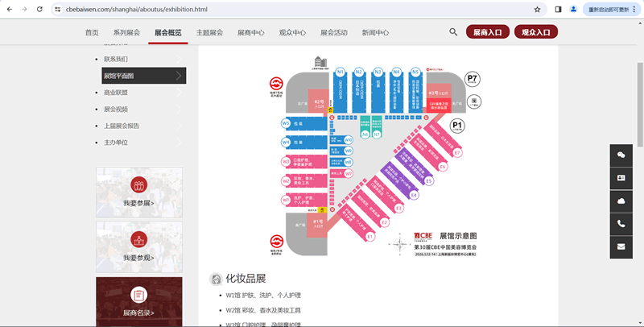Click the WeChat chat floating icon

coord(621,154)
